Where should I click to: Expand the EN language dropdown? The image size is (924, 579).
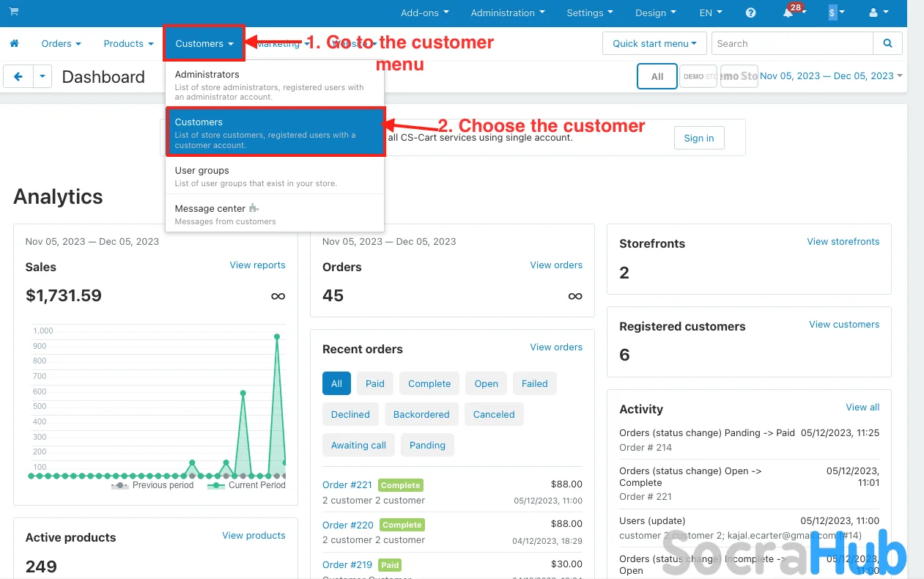pos(710,12)
